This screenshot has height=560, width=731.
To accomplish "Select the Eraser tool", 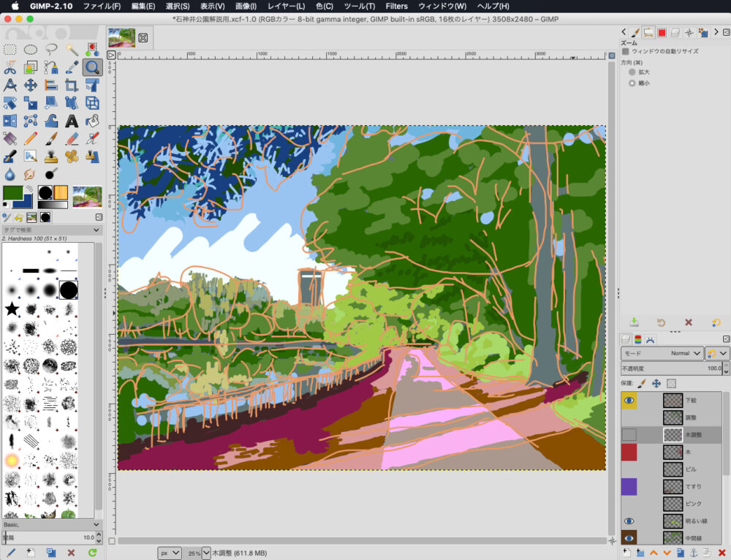I will click(x=72, y=138).
